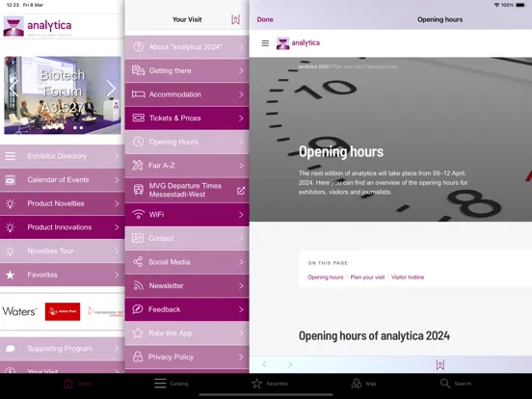Viewport: 532px width, 399px height.
Task: Tap the RSS feed icon beside Newsletter
Action: [138, 285]
